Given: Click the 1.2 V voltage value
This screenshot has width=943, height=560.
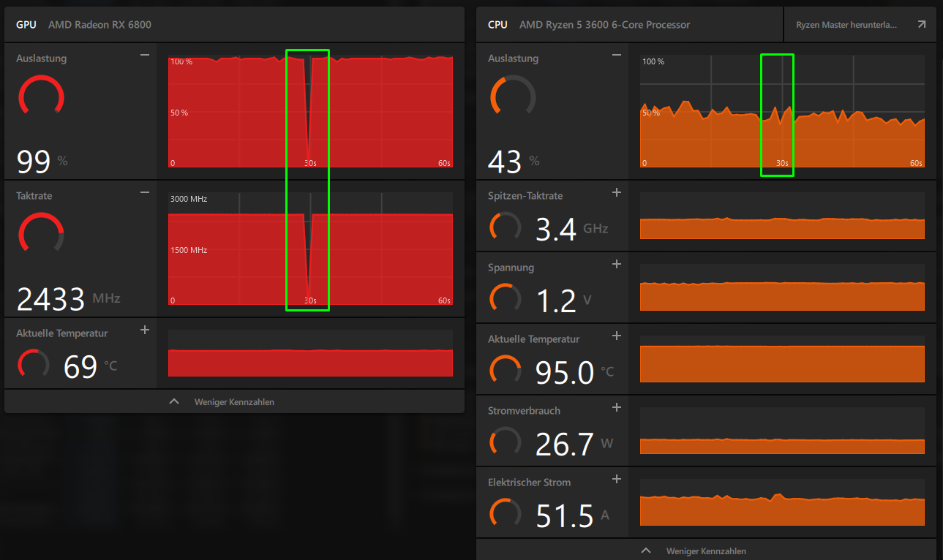Looking at the screenshot, I should coord(566,300).
